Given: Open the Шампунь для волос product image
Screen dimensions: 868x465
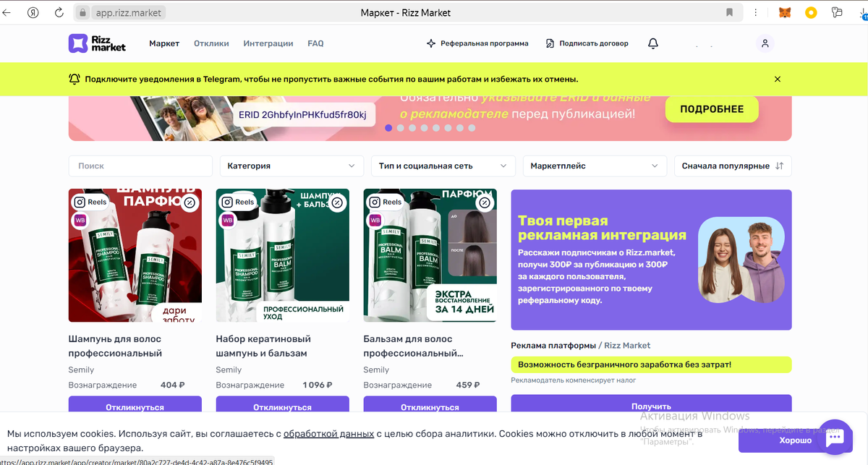Looking at the screenshot, I should coord(135,255).
